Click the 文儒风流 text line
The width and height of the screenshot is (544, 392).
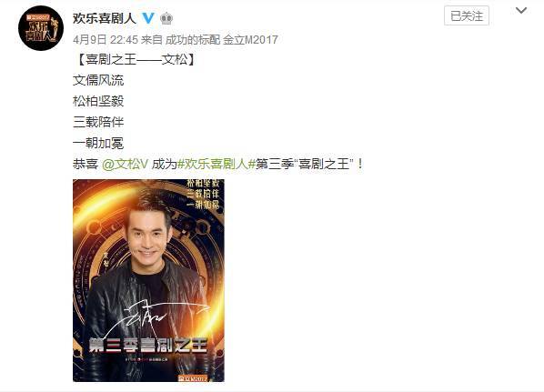click(x=98, y=80)
